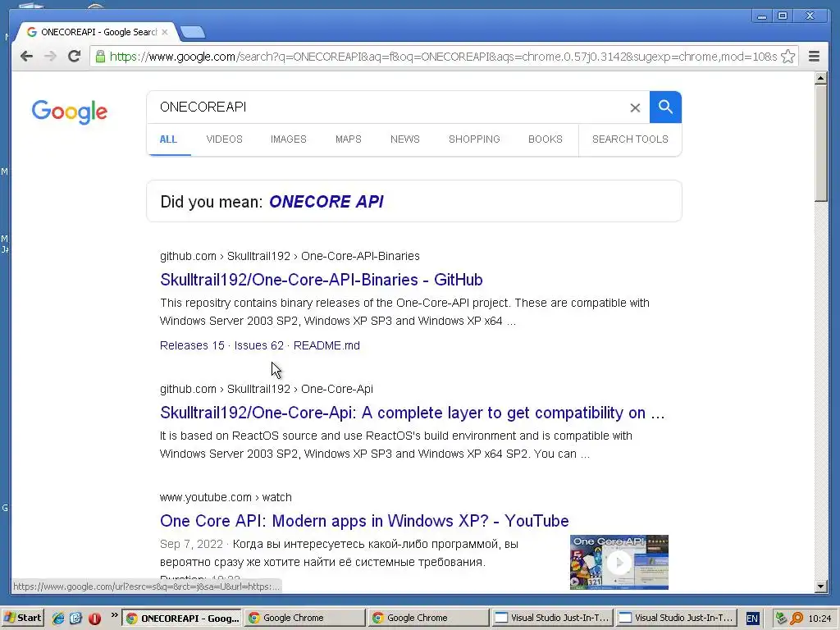Click the blue magnifier search button
The height and width of the screenshot is (630, 840).
665,107
